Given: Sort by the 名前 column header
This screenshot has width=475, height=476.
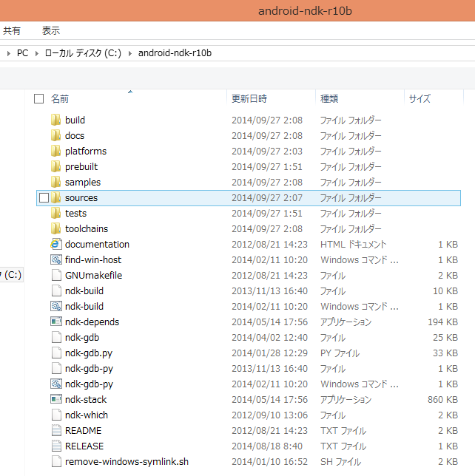Looking at the screenshot, I should point(60,98).
